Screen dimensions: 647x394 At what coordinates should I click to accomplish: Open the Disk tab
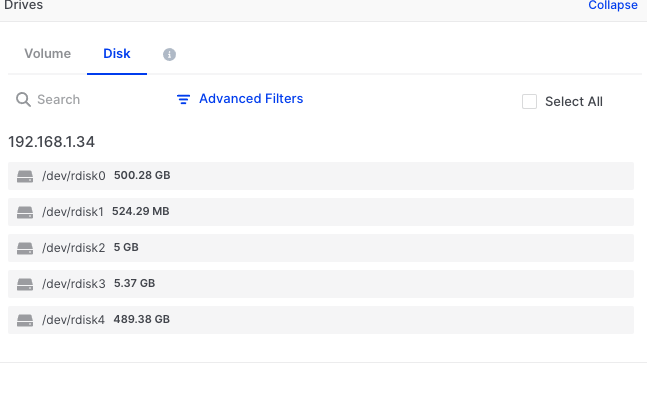117,54
